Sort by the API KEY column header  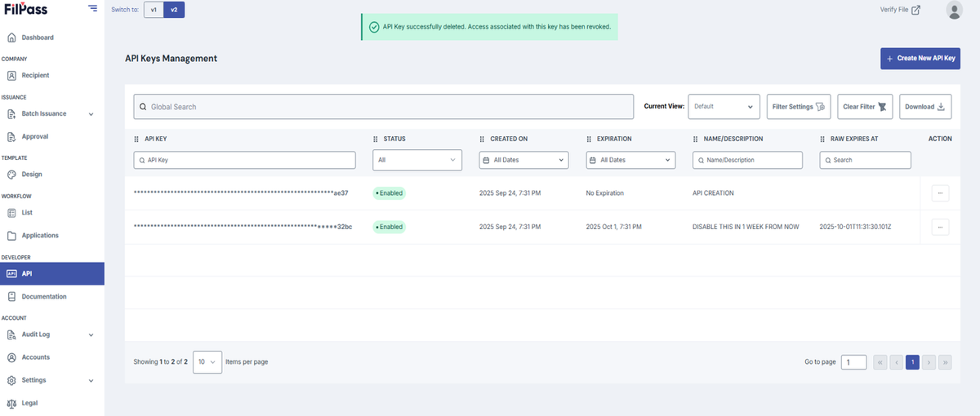[156, 139]
